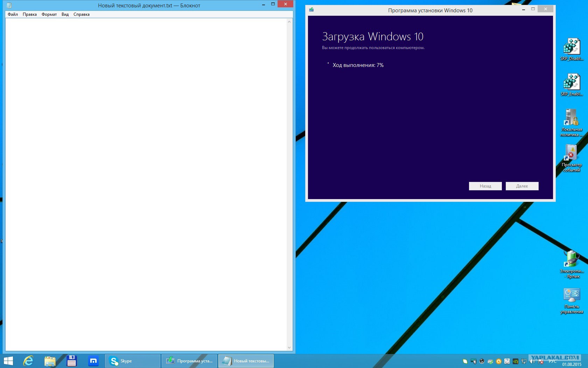Screen dimensions: 588x368
Task: Click the Notepad title bar document icon
Action: (9, 5)
